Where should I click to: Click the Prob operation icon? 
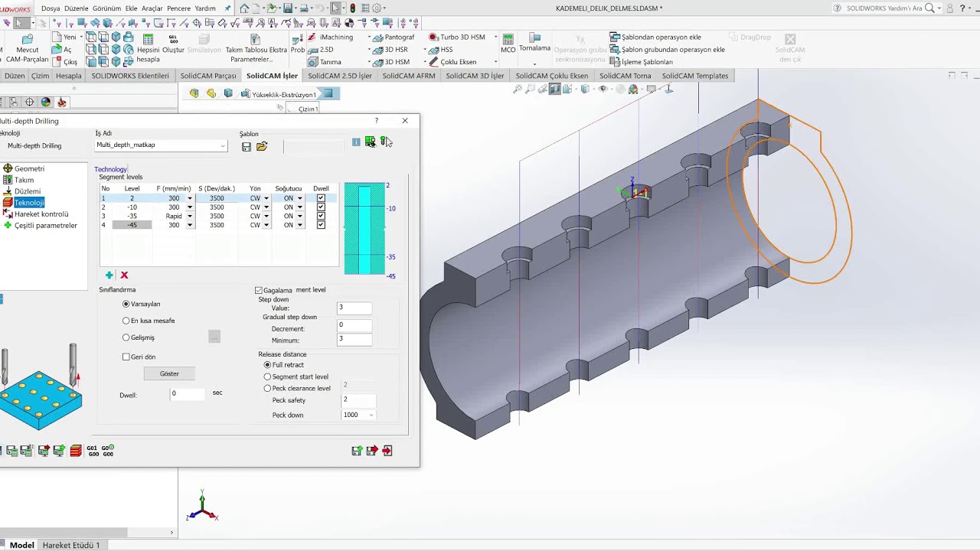tap(298, 39)
